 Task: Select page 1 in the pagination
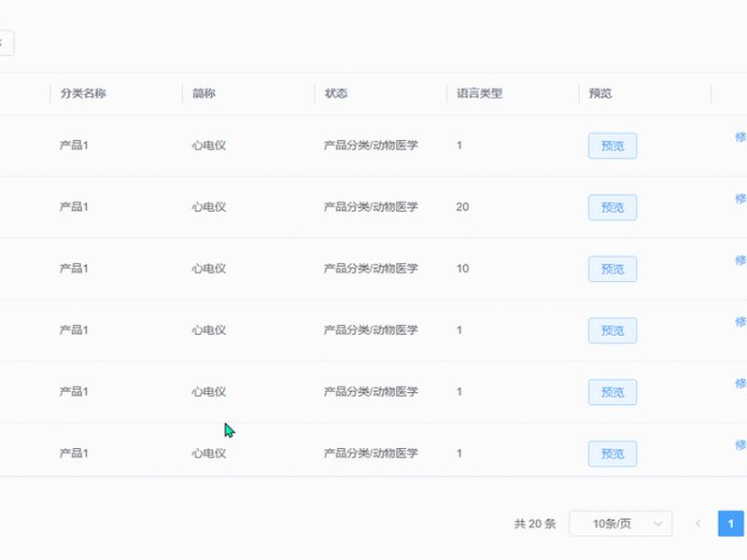point(731,524)
